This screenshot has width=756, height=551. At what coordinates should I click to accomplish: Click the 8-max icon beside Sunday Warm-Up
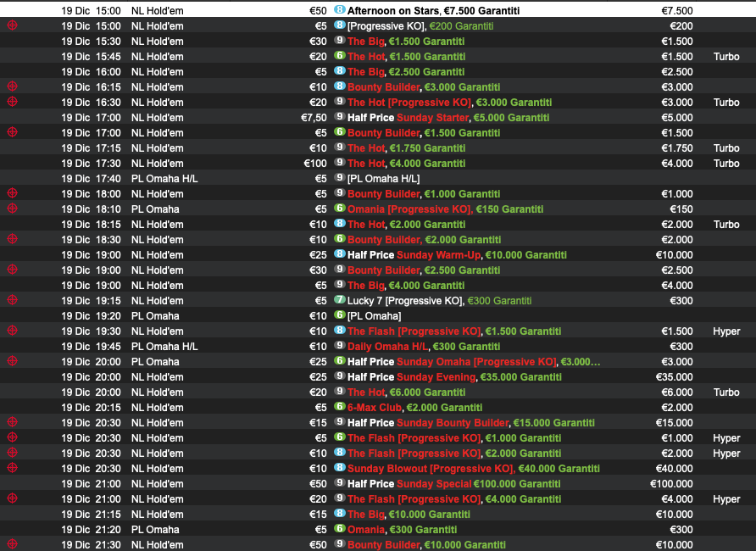pos(339,254)
